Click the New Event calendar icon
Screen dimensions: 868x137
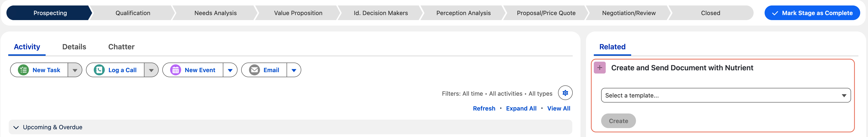pos(176,70)
